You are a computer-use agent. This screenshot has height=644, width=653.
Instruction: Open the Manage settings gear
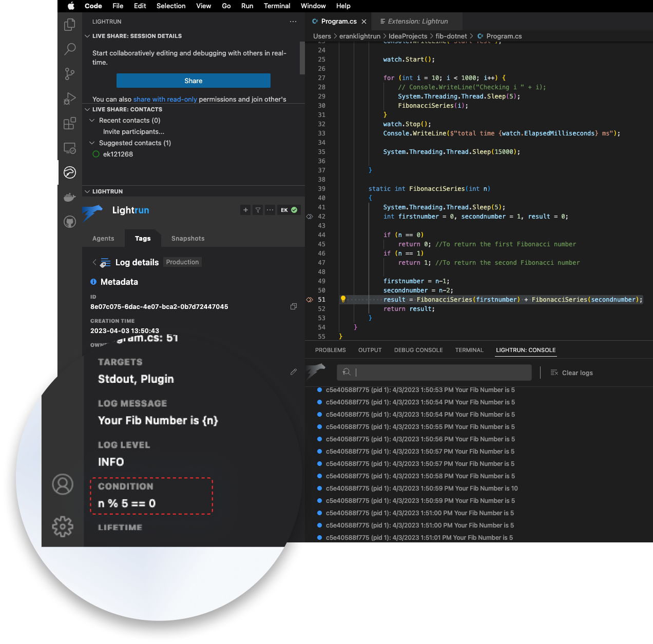pyautogui.click(x=63, y=526)
